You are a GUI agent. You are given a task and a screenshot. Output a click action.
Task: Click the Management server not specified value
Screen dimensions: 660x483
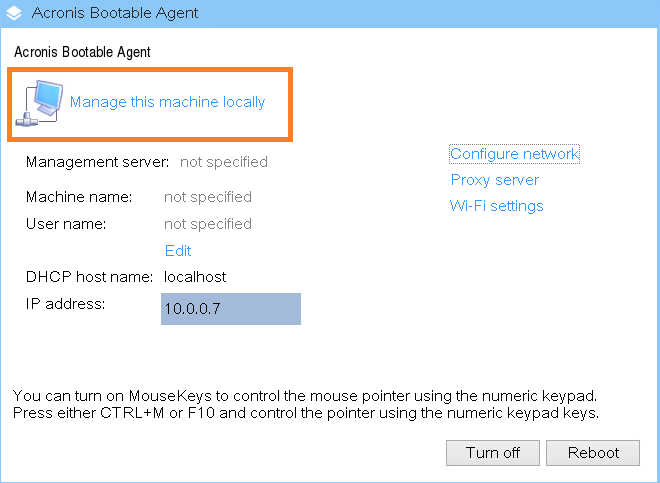(x=224, y=162)
